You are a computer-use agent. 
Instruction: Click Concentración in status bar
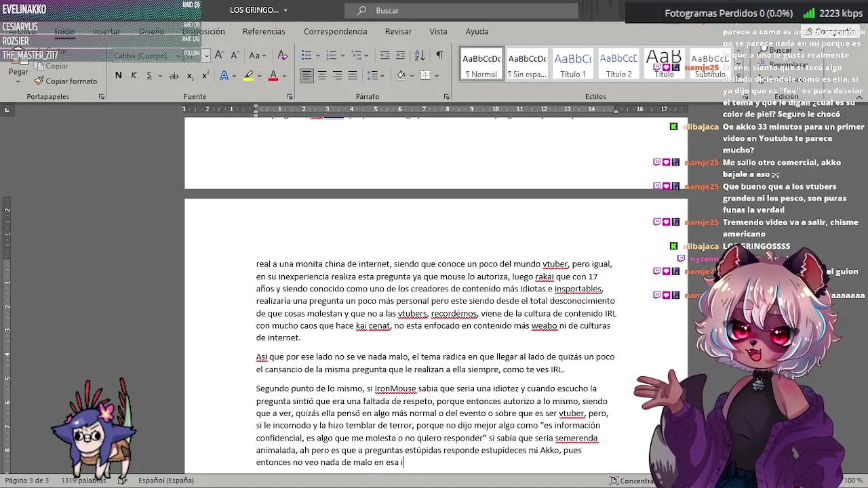click(x=632, y=481)
